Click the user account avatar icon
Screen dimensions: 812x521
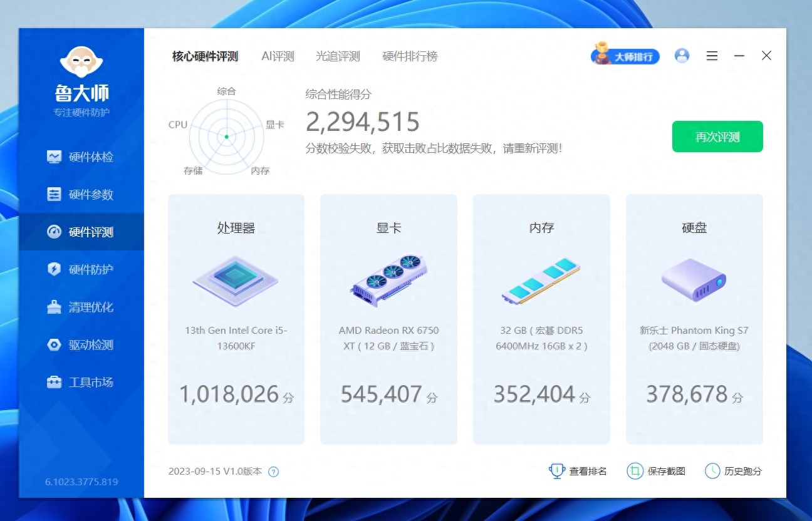point(682,56)
